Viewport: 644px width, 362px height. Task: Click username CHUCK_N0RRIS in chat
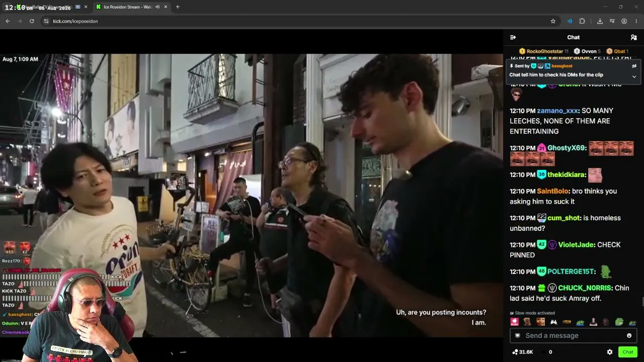point(585,288)
